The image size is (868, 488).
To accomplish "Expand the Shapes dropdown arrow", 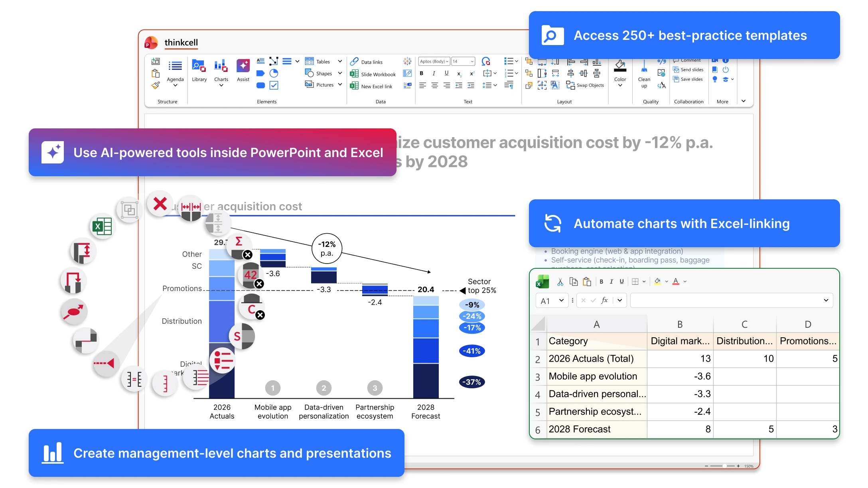I will 340,73.
